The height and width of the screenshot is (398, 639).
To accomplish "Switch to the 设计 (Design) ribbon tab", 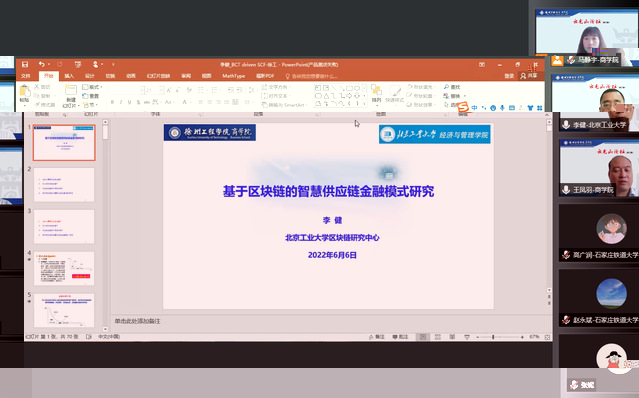I will point(90,76).
